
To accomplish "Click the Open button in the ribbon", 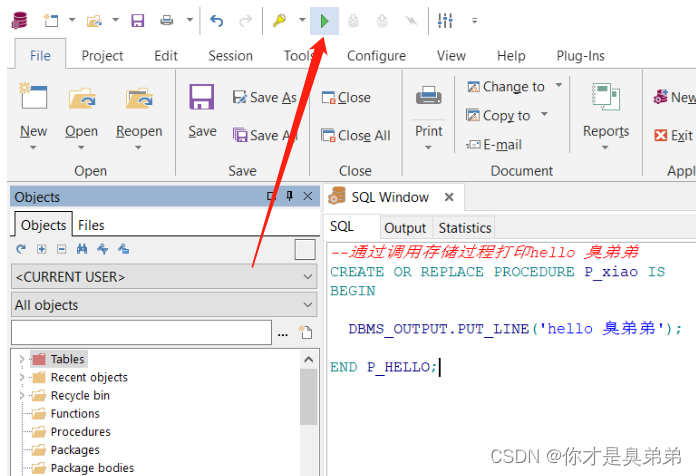I will (x=81, y=117).
